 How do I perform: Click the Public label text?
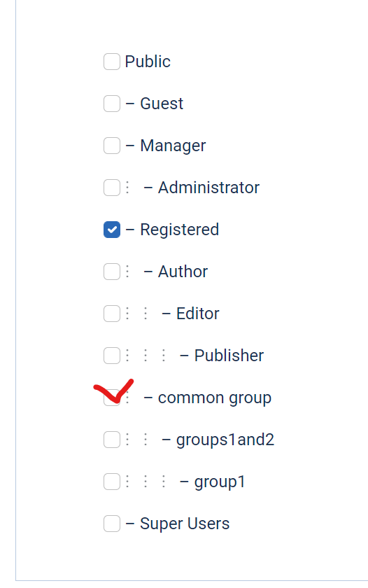[148, 62]
